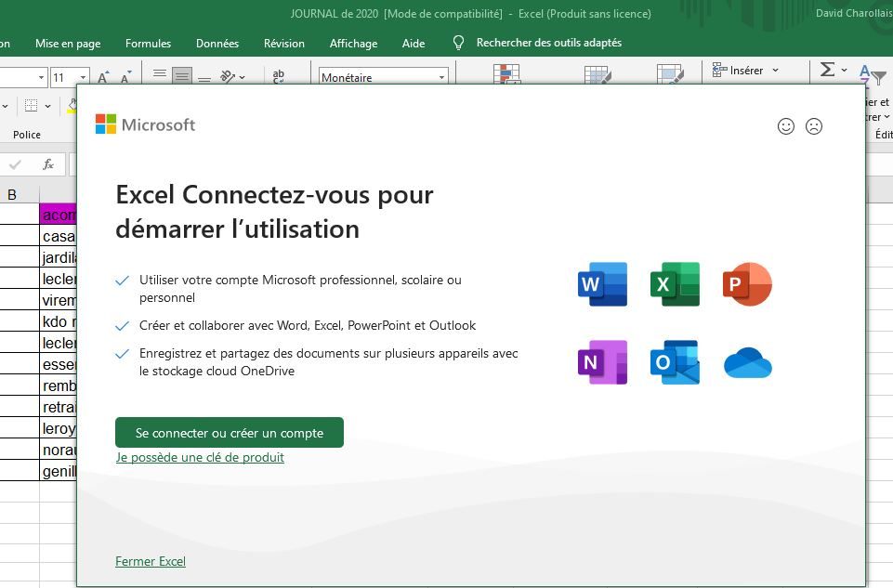Send a smiley face feedback
Image resolution: width=893 pixels, height=588 pixels.
pyautogui.click(x=786, y=126)
